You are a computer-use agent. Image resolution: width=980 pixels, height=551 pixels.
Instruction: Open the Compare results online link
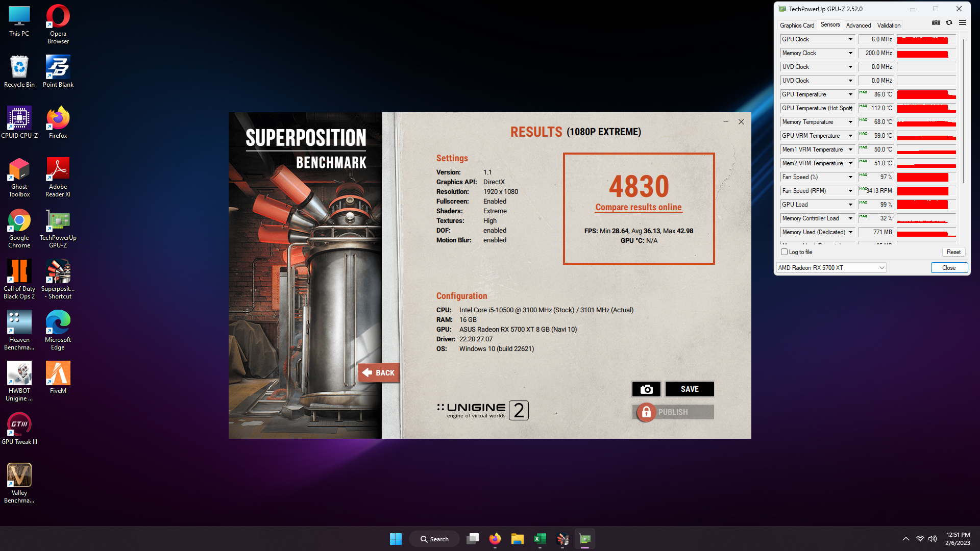639,207
